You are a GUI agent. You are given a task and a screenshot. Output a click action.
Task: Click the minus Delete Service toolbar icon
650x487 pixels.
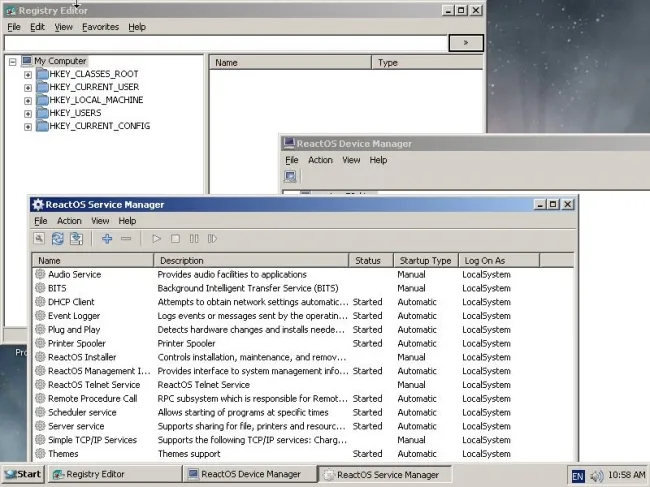(126, 239)
